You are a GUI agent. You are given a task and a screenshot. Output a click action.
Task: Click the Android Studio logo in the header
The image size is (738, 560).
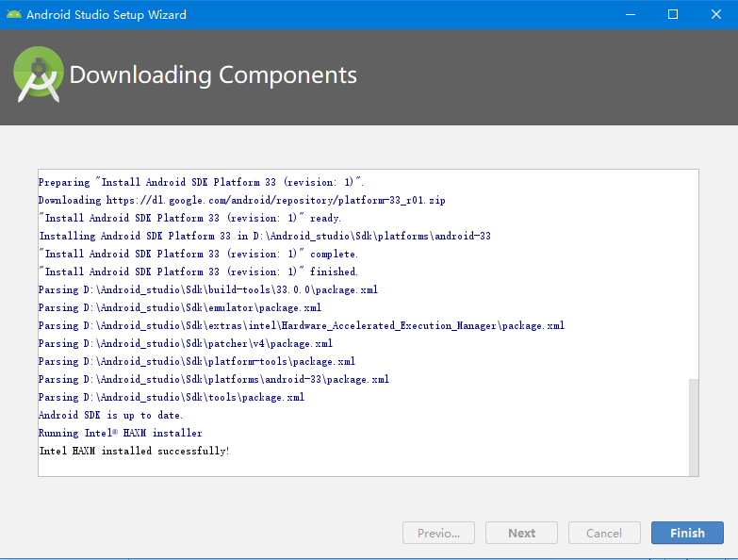pyautogui.click(x=39, y=75)
